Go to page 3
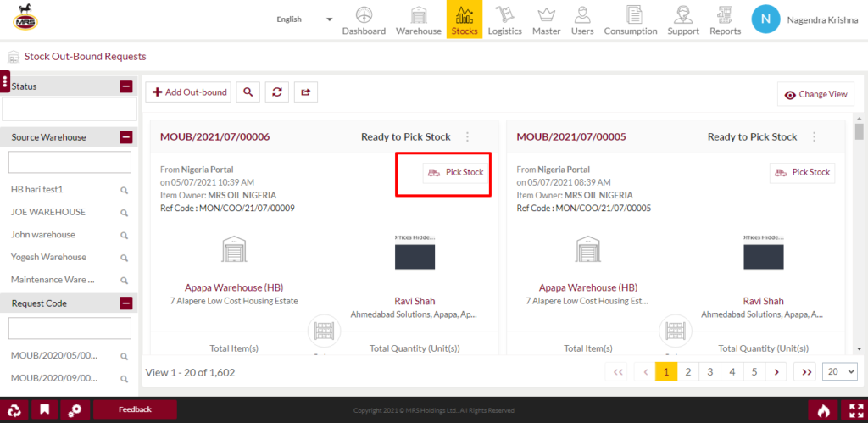The image size is (868, 423). [x=710, y=372]
